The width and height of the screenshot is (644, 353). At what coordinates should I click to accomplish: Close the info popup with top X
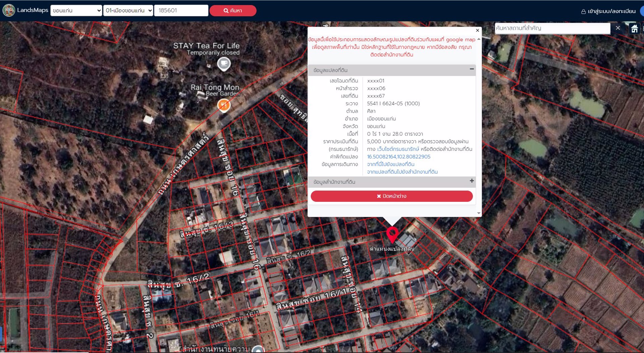(x=477, y=31)
